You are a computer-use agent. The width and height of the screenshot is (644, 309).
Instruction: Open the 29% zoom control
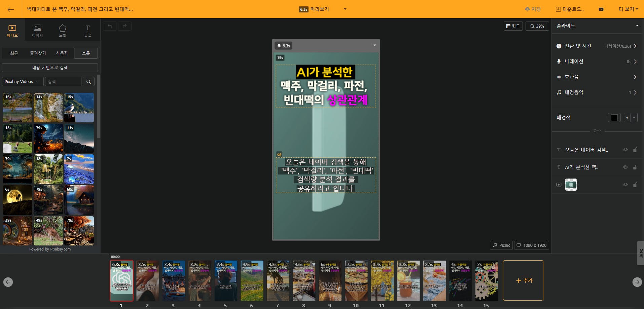[x=537, y=26]
